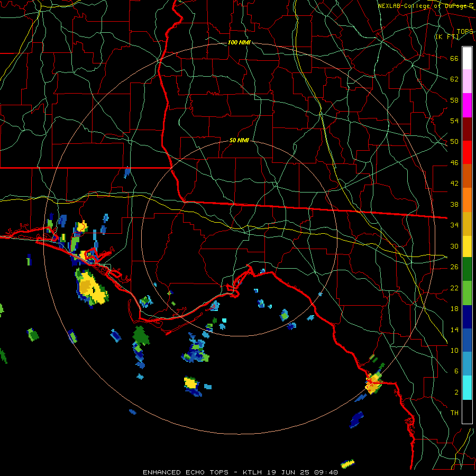Click the '6' legend value
476x476 pixels.
coord(456,371)
